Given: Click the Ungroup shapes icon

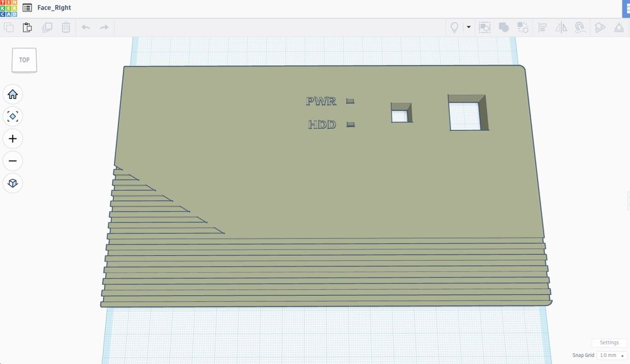Looking at the screenshot, I should point(523,27).
